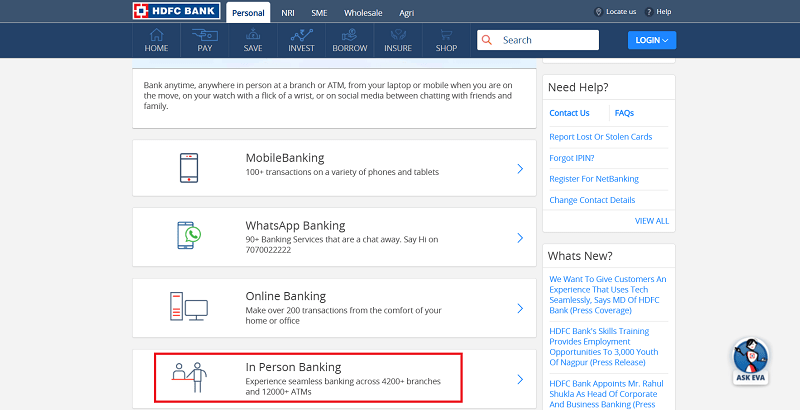
Task: Click the MobileBanking phone icon
Action: tap(189, 168)
